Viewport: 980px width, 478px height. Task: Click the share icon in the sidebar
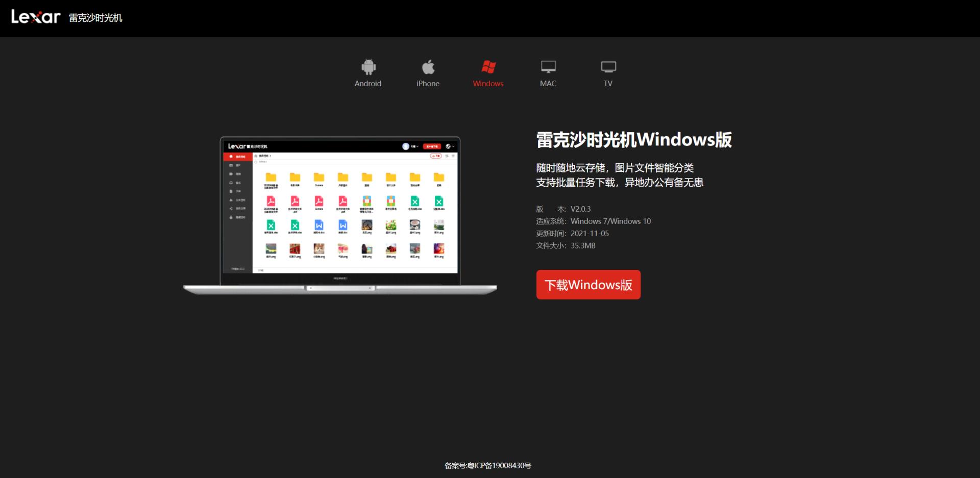[231, 209]
